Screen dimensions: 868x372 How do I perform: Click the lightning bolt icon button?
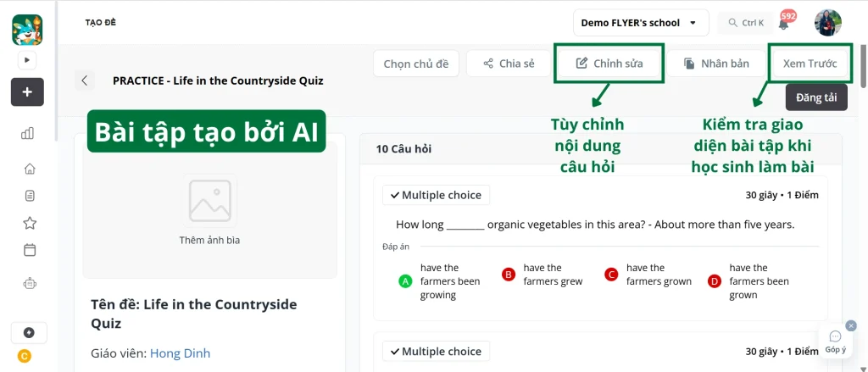tap(30, 333)
